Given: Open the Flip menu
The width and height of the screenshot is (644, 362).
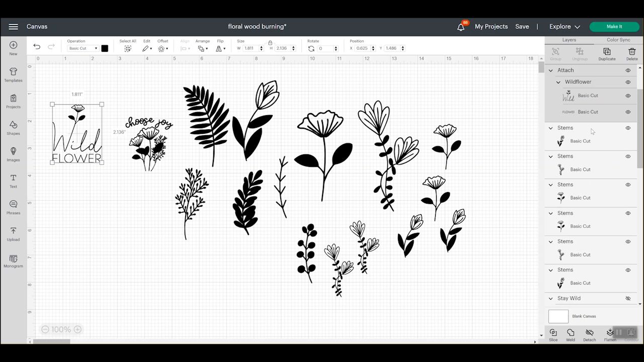Looking at the screenshot, I should [220, 48].
